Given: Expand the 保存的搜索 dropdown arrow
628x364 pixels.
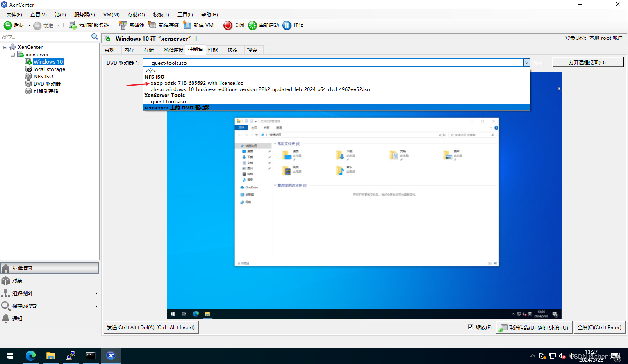Looking at the screenshot, I should tap(96, 307).
